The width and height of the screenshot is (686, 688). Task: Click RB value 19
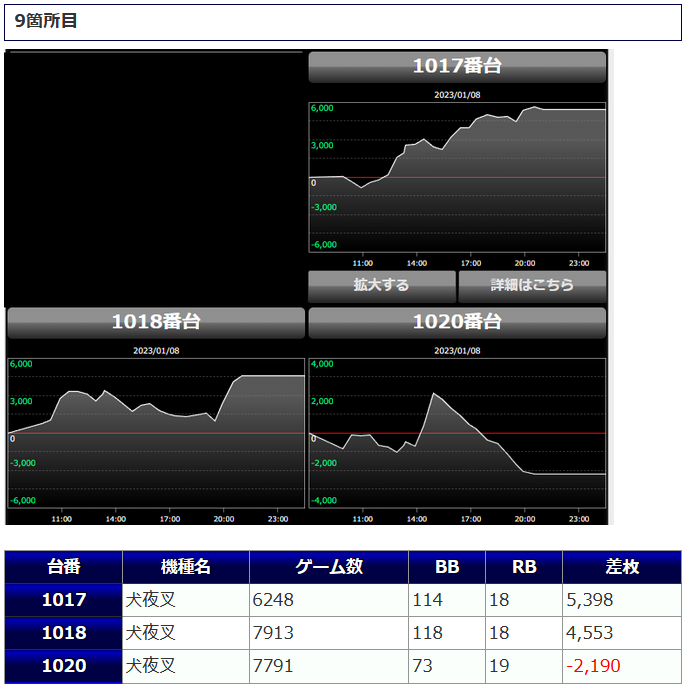click(499, 666)
